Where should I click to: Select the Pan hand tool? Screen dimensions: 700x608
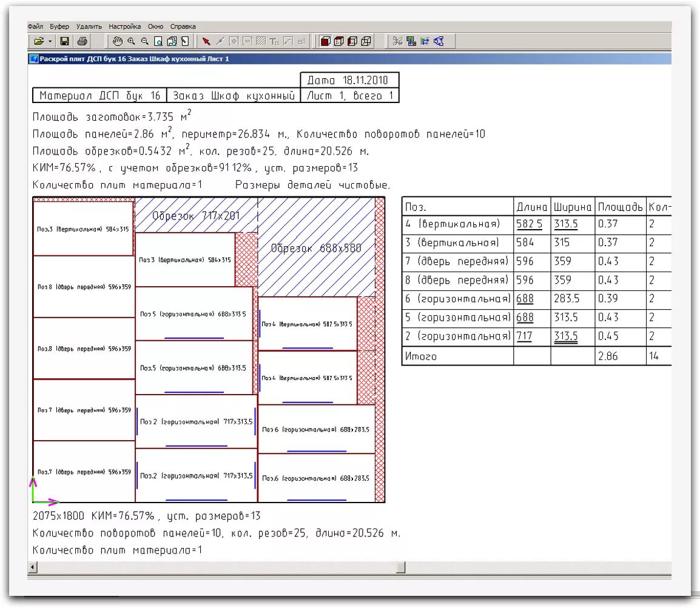[x=118, y=41]
